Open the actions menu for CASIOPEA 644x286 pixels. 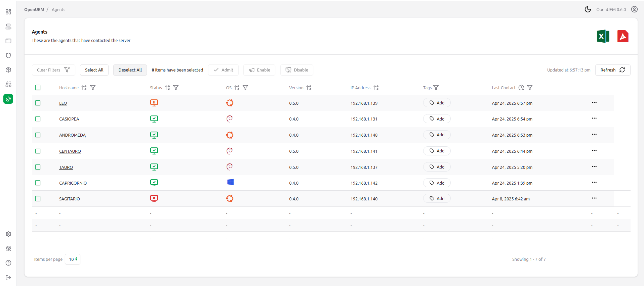(594, 118)
